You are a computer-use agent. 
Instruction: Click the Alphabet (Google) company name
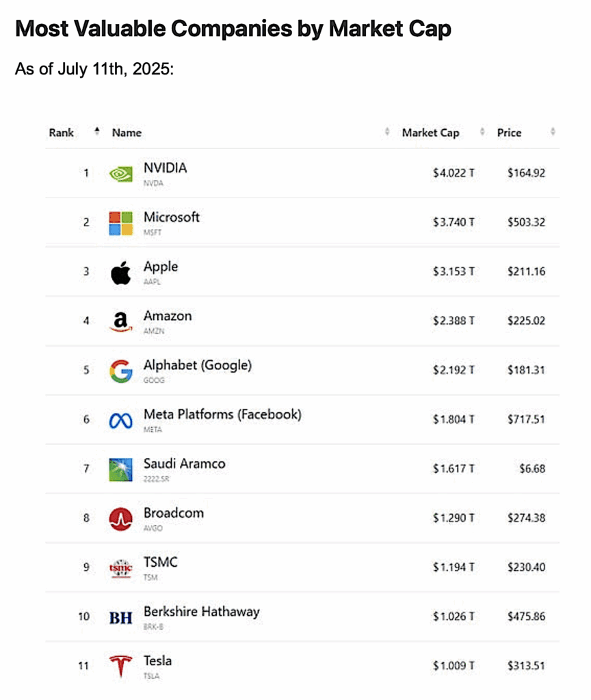pyautogui.click(x=197, y=365)
